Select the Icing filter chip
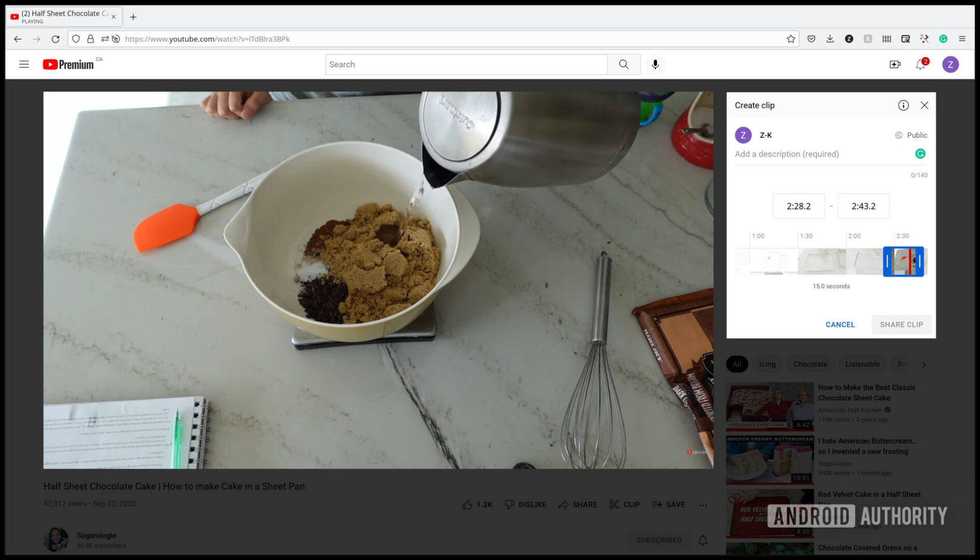The width and height of the screenshot is (980, 560). point(767,364)
